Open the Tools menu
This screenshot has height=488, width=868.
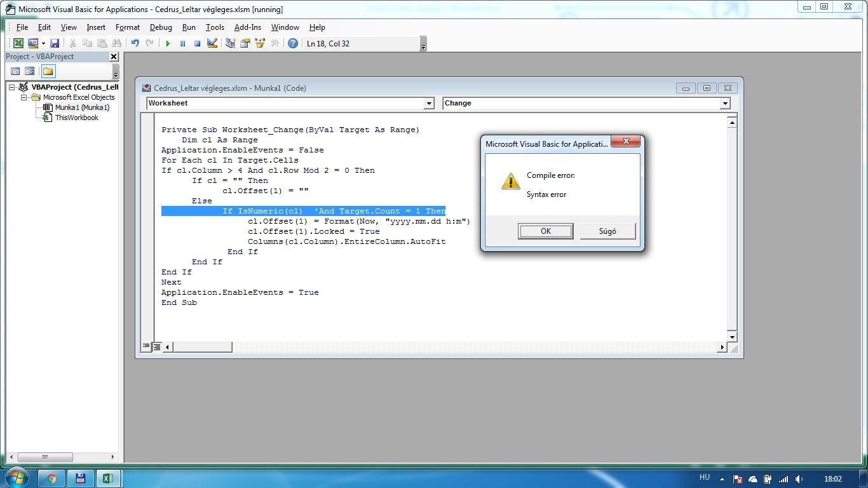tap(215, 27)
